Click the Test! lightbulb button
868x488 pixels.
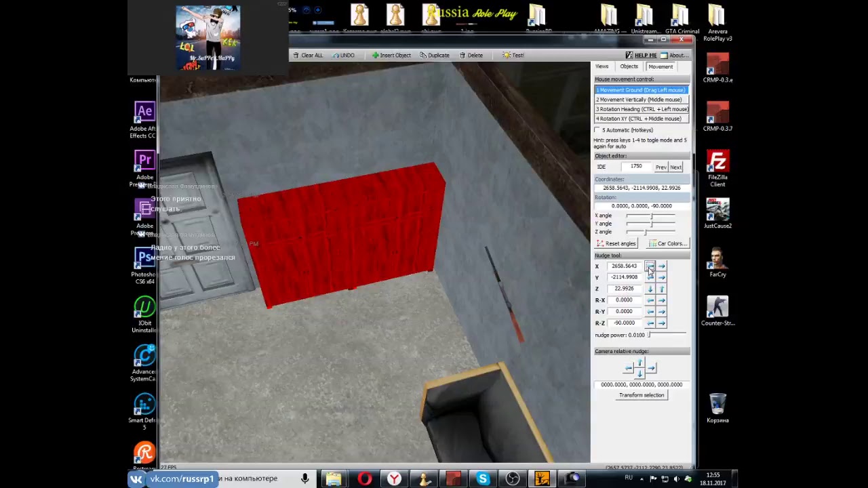point(513,55)
